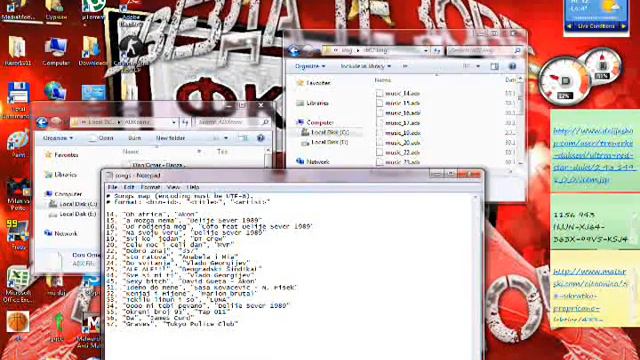This screenshot has height=360, width=640.
Task: Go back in the music files Explorer window
Action: [x=293, y=51]
